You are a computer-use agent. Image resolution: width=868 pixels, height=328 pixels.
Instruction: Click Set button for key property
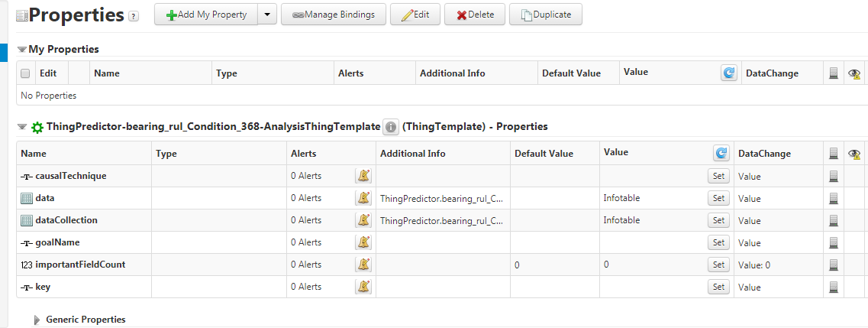718,287
